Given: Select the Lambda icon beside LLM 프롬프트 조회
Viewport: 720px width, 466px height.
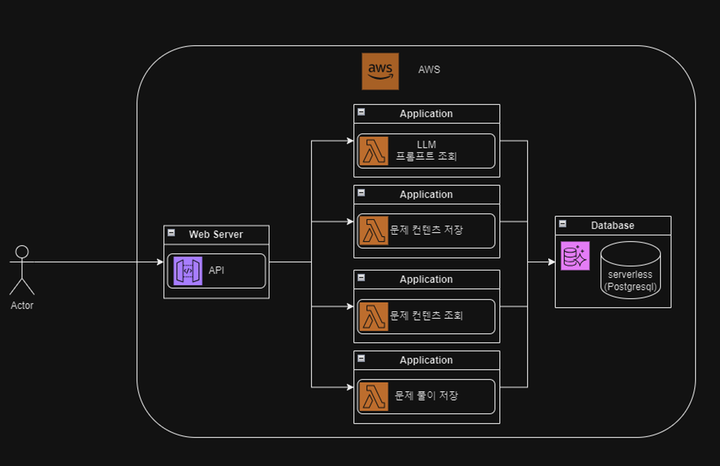Looking at the screenshot, I should point(374,151).
